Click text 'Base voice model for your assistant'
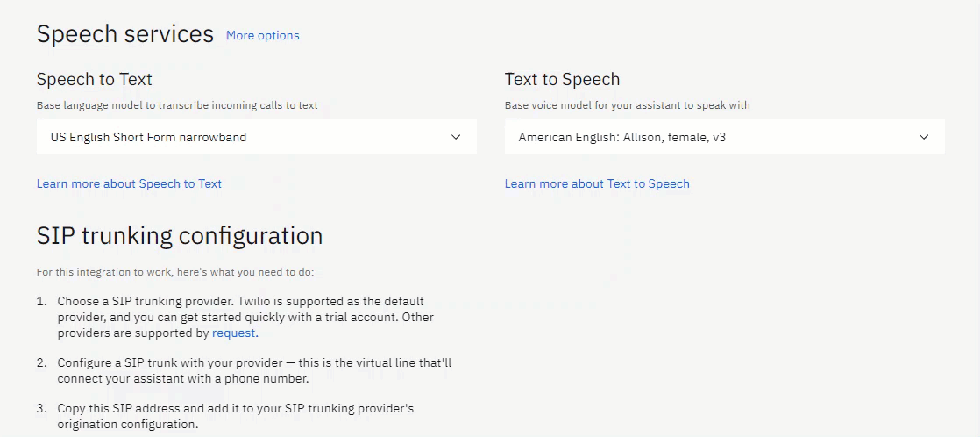The height and width of the screenshot is (437, 980). coord(628,105)
